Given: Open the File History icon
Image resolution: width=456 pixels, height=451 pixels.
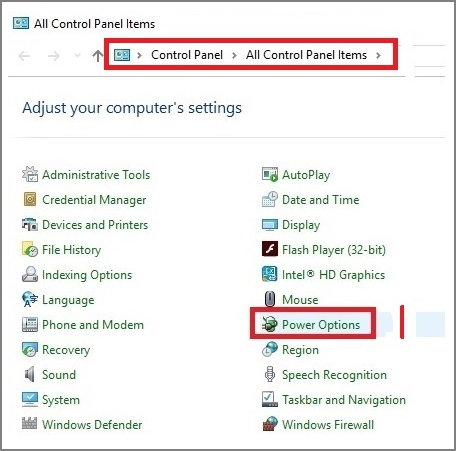Looking at the screenshot, I should click(30, 249).
